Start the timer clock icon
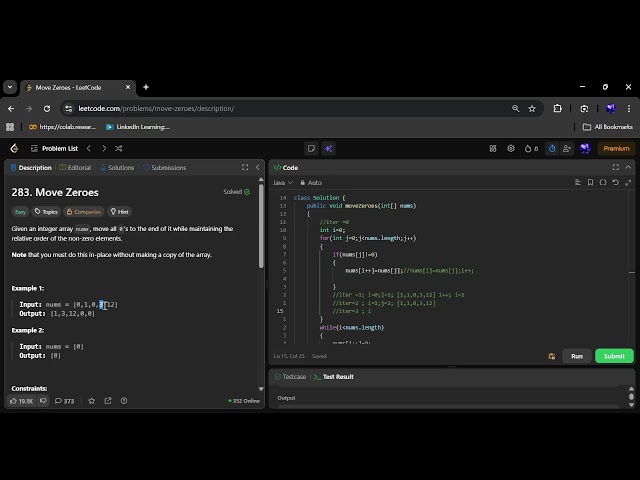Viewport: 640px width, 480px height. point(552,149)
